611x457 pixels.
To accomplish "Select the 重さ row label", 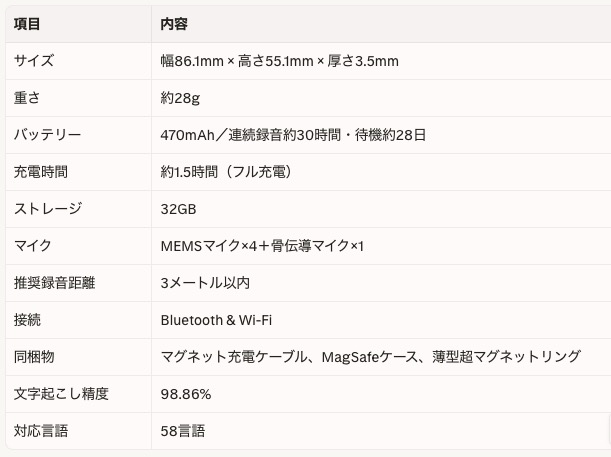I will pos(27,98).
